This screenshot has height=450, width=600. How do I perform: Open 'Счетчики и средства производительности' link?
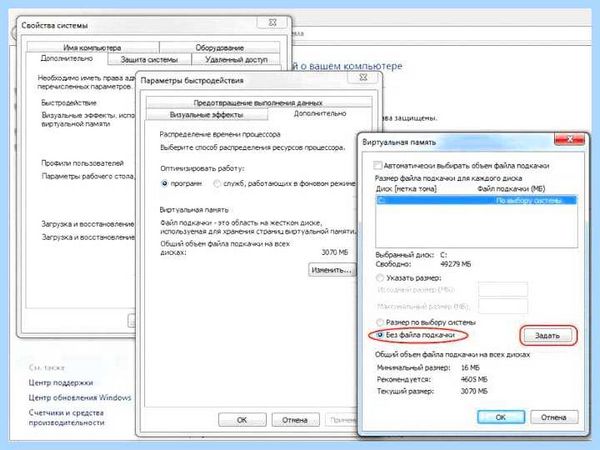pyautogui.click(x=67, y=417)
